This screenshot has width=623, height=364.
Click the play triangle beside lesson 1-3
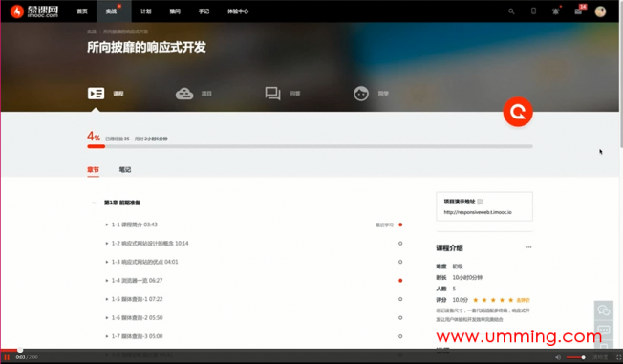point(106,263)
